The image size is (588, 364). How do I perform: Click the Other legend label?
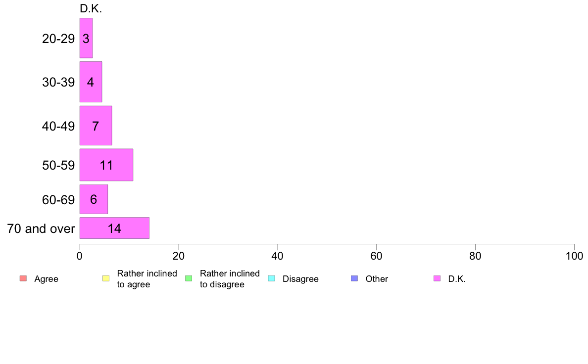coord(377,279)
